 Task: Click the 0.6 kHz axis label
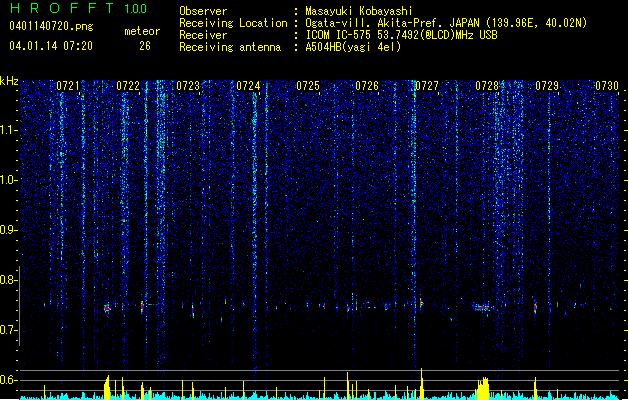[9, 380]
